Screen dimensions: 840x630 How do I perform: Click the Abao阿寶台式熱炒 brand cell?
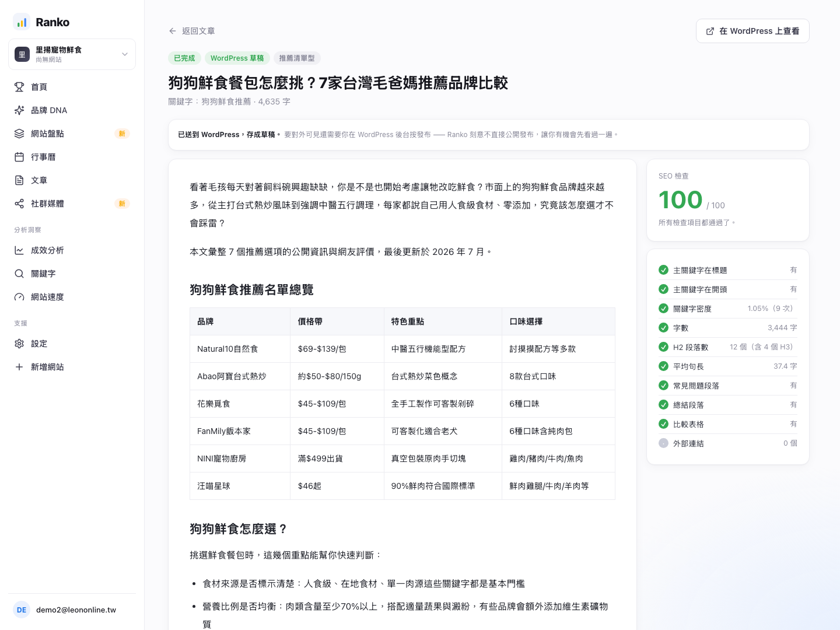(x=240, y=376)
